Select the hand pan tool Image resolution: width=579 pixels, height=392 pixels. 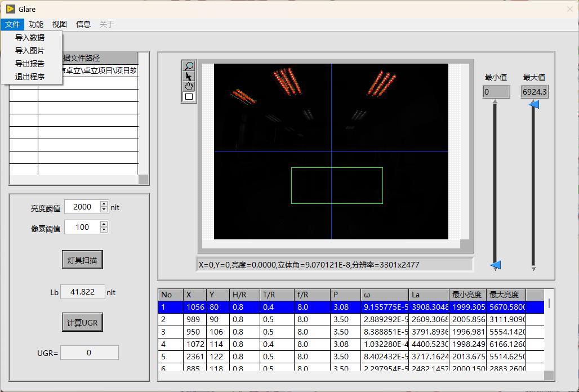pos(189,86)
